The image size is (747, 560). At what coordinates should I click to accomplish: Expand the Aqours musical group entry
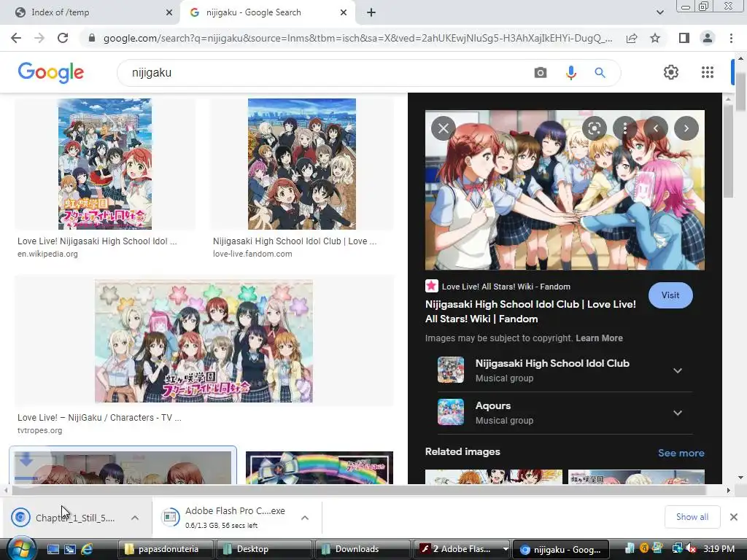point(678,413)
